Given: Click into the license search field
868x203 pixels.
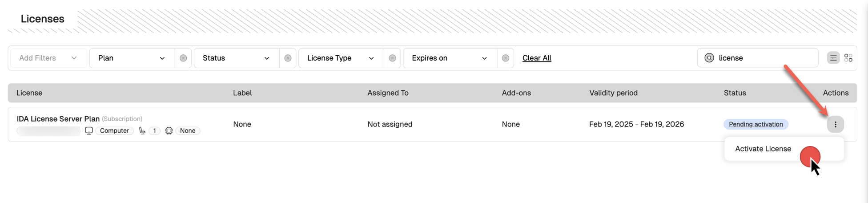Looking at the screenshot, I should 765,58.
